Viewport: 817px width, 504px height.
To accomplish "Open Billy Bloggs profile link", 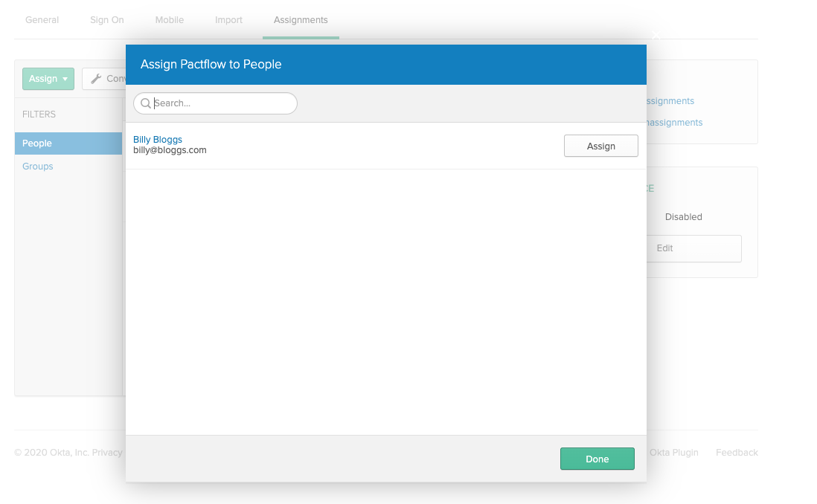I will 157,139.
